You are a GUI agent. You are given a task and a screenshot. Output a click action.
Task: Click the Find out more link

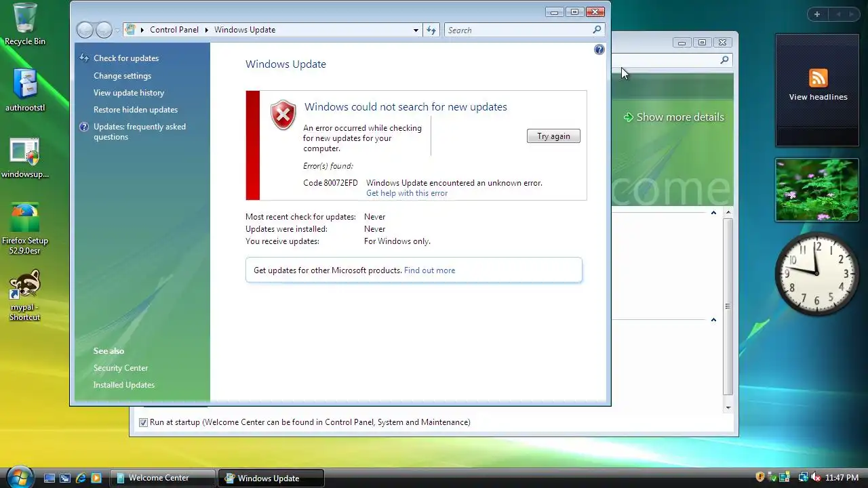coord(429,270)
